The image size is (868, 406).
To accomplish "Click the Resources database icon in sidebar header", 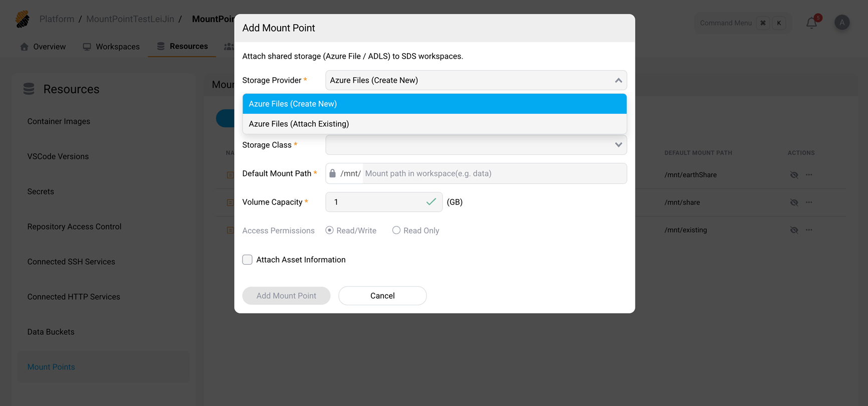I will coord(29,89).
